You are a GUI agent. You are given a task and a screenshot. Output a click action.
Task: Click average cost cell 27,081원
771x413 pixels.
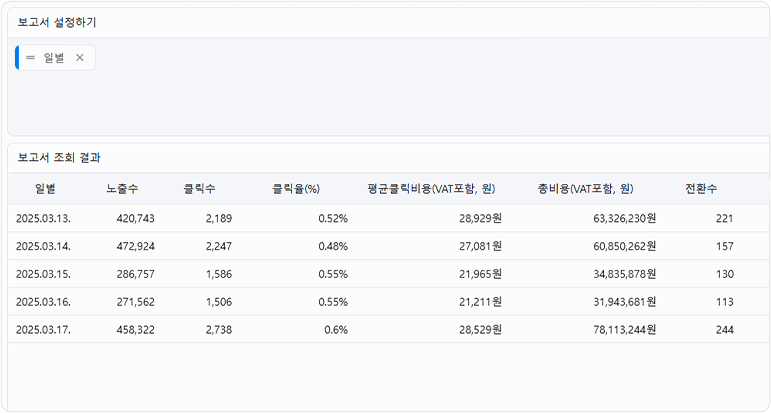pos(480,246)
